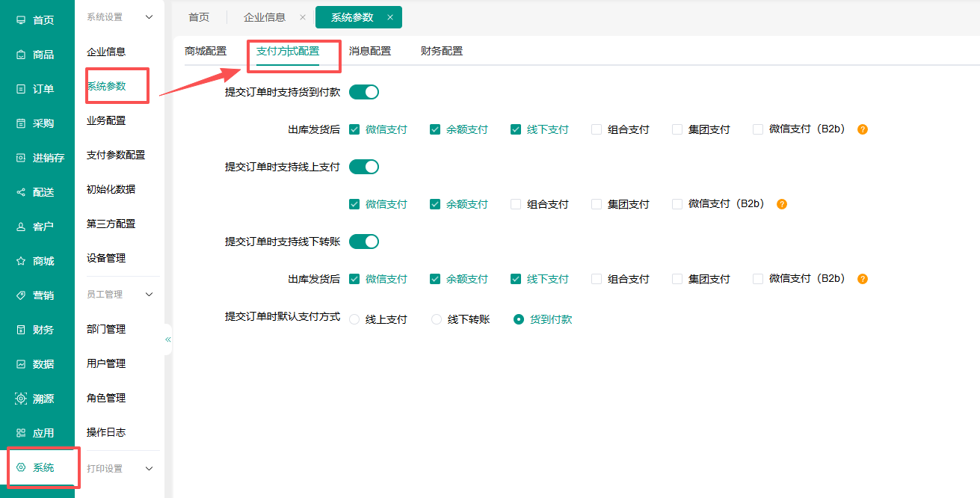Select the 进销存 inventory sidebar icon
Image resolution: width=980 pixels, height=498 pixels.
(21, 158)
